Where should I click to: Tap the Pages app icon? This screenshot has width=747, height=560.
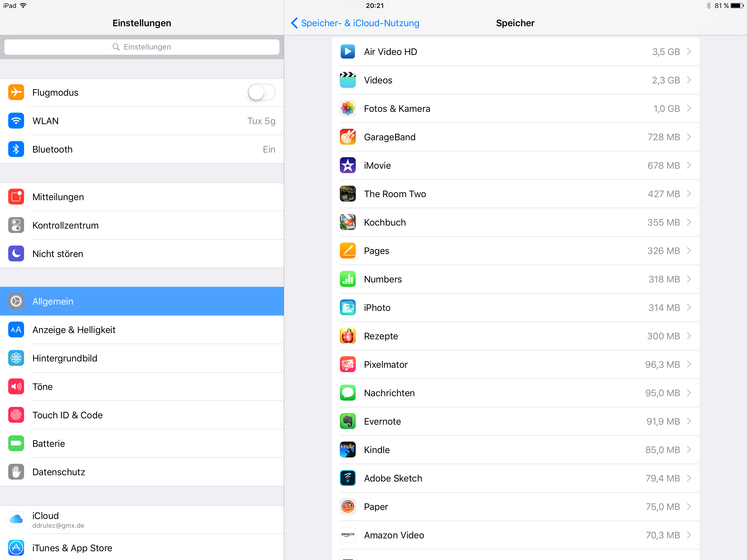click(x=348, y=251)
